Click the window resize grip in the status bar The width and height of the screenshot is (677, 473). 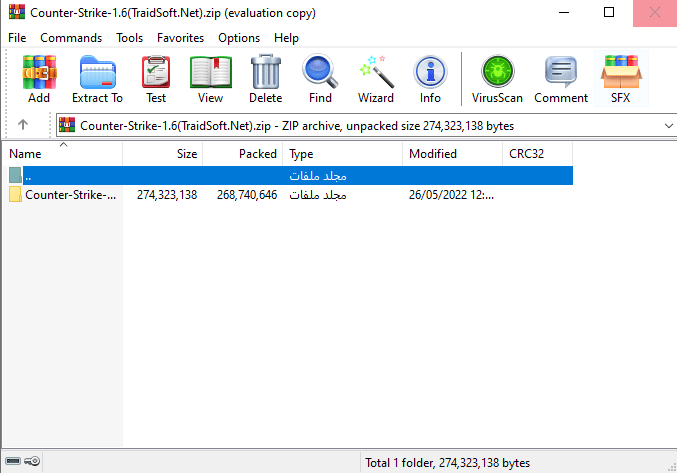pyautogui.click(x=671, y=467)
